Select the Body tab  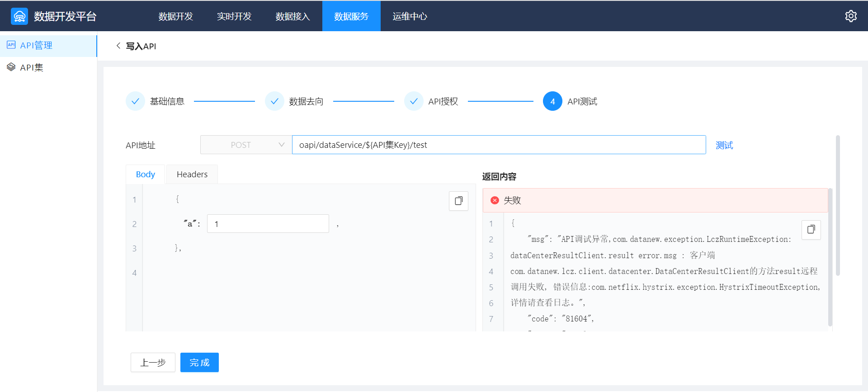coord(145,175)
